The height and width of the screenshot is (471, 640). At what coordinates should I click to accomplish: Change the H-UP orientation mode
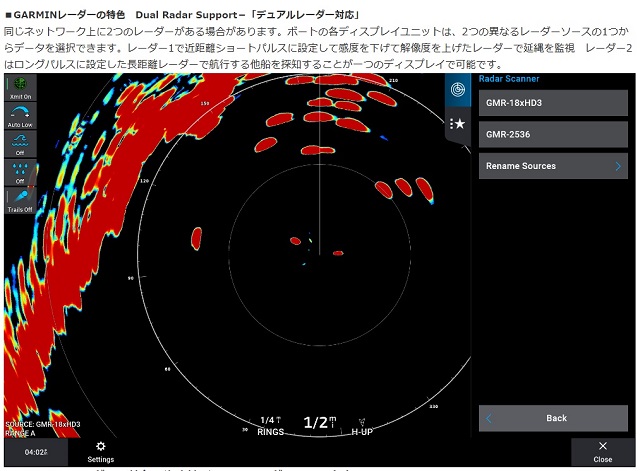pos(362,426)
